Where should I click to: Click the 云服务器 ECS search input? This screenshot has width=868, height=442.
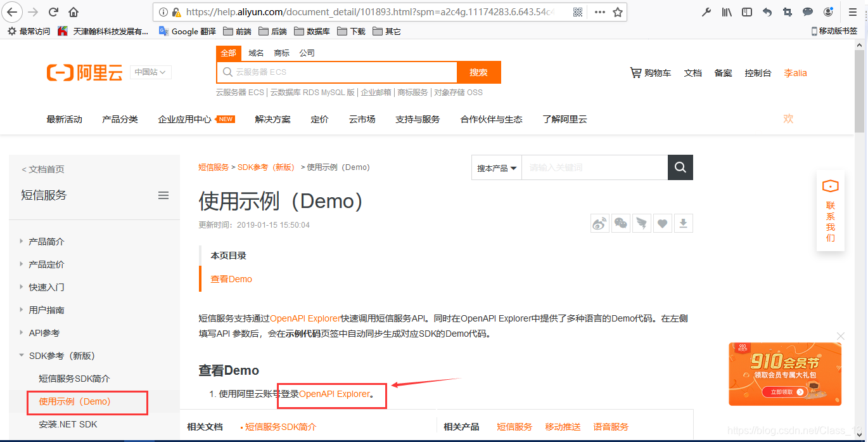pos(336,72)
